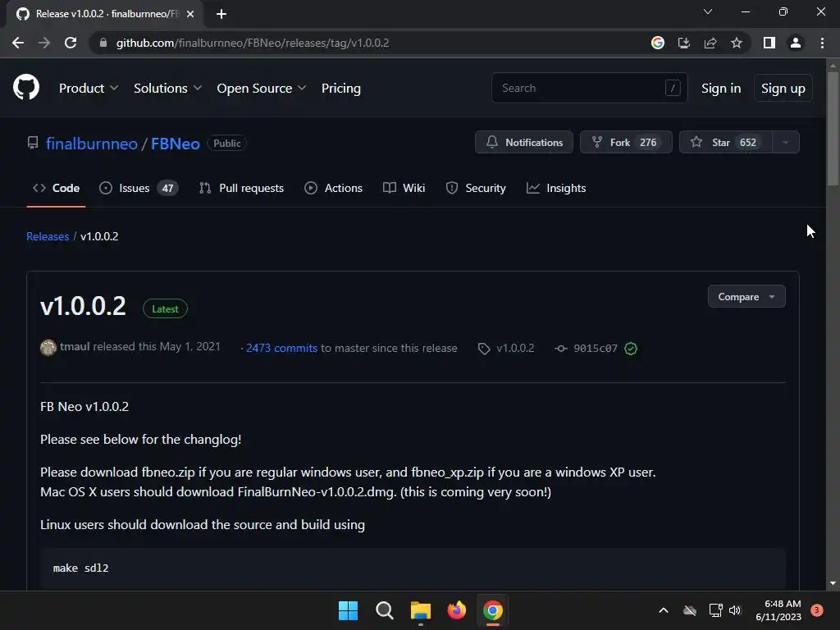The image size is (840, 630).
Task: Go to Releases breadcrumb link
Action: 48,236
